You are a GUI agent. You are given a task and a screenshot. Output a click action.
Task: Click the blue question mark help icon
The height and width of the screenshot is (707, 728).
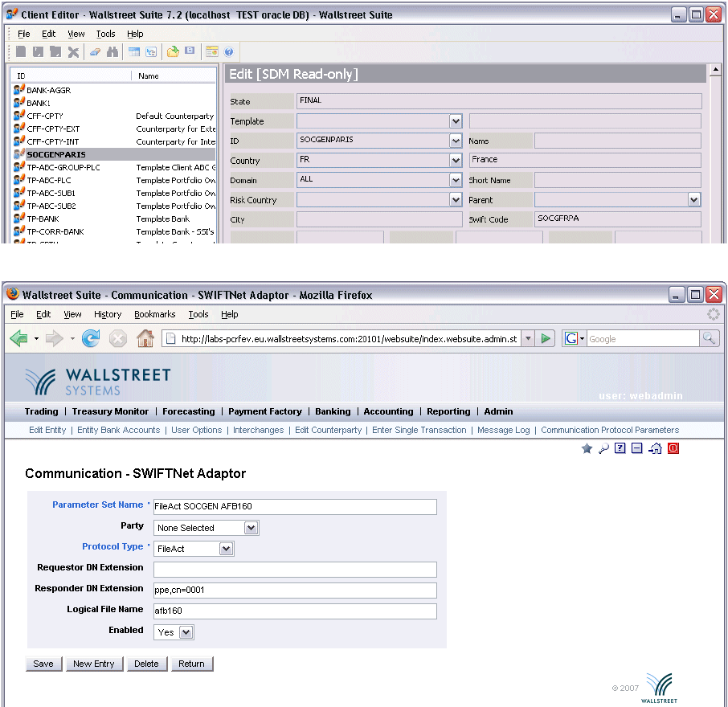pyautogui.click(x=228, y=51)
